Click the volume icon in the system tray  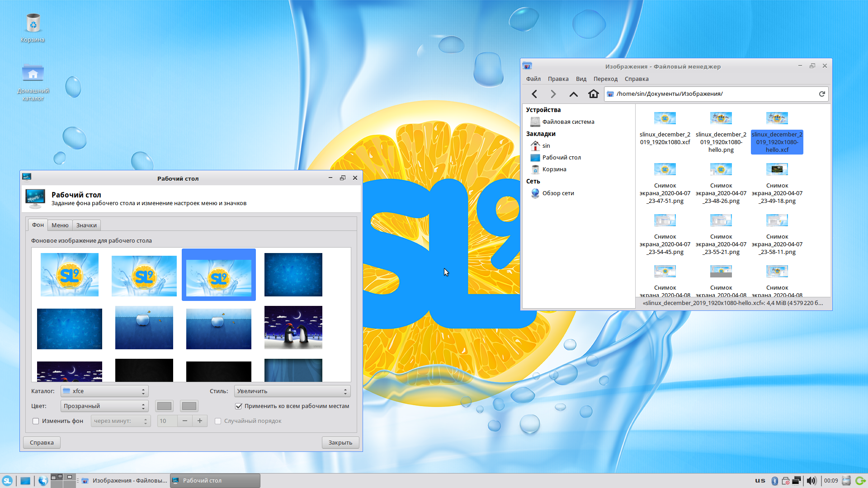click(811, 480)
